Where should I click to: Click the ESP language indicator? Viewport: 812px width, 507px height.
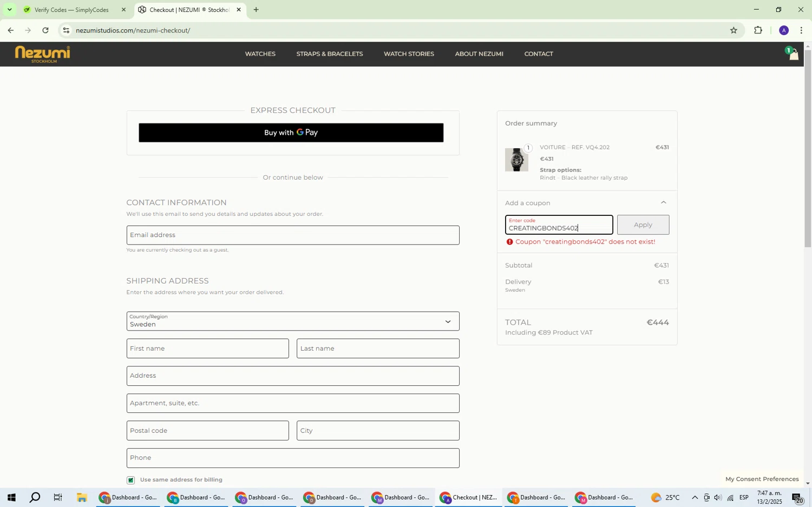coord(744,498)
